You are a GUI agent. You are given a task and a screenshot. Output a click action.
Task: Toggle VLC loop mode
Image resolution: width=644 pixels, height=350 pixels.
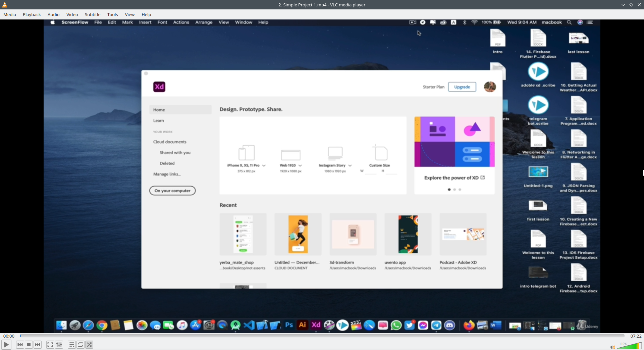point(80,345)
